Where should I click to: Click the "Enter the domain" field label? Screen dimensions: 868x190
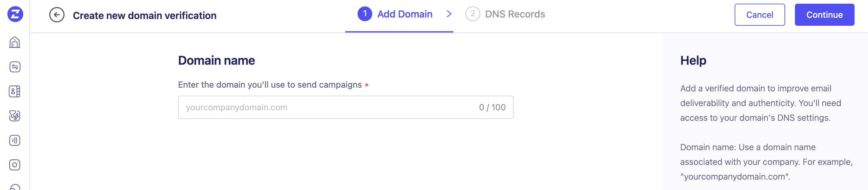269,85
